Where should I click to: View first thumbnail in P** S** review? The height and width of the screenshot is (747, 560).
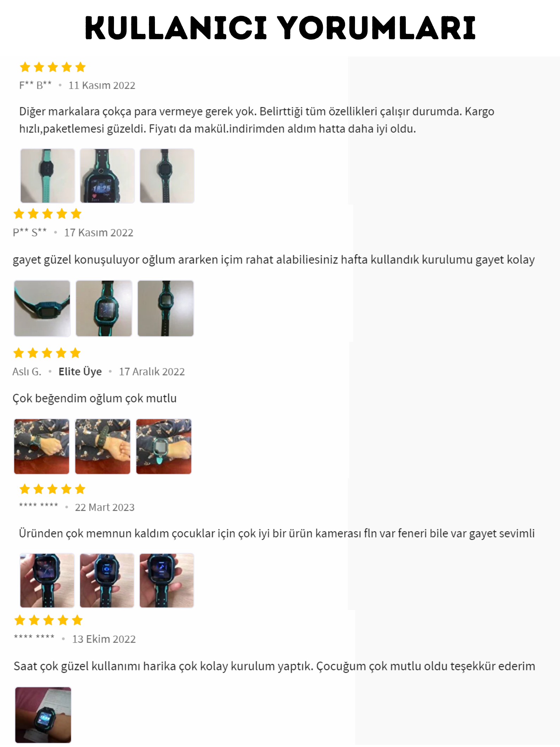pos(42,309)
